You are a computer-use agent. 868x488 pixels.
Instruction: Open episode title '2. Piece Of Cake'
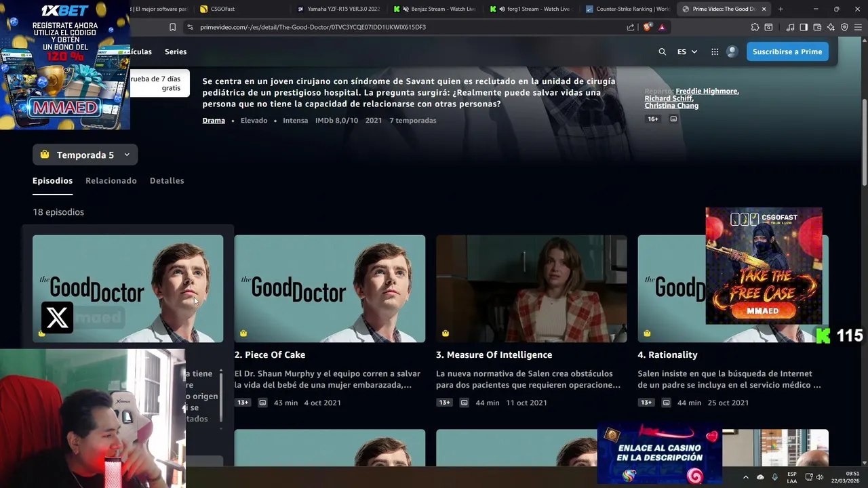coord(270,354)
